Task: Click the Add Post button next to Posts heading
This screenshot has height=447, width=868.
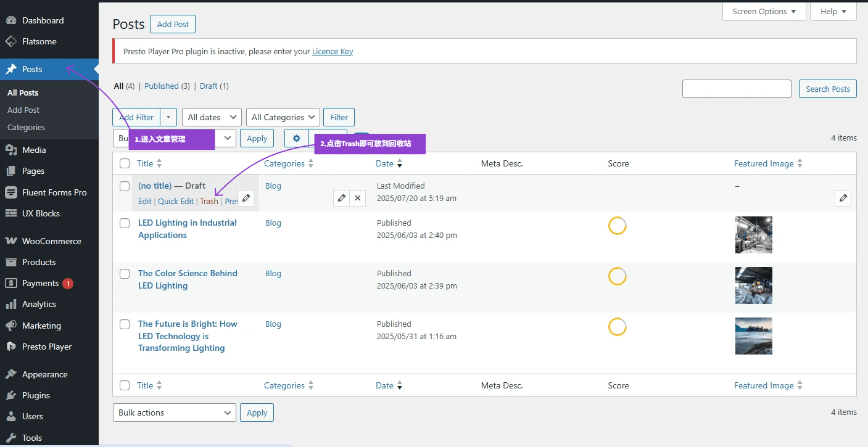Action: 173,25
